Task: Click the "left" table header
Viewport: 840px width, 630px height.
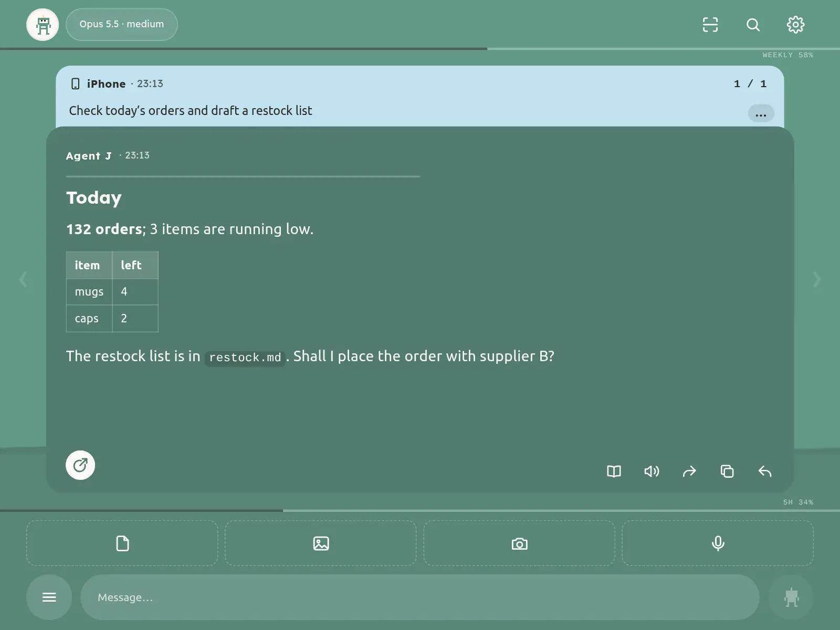Action: click(135, 265)
